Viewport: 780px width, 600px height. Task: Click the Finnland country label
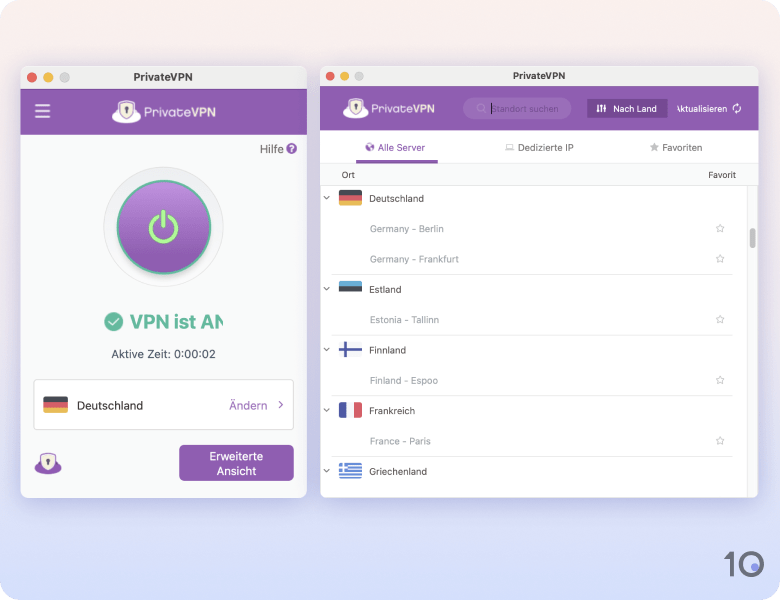click(388, 350)
